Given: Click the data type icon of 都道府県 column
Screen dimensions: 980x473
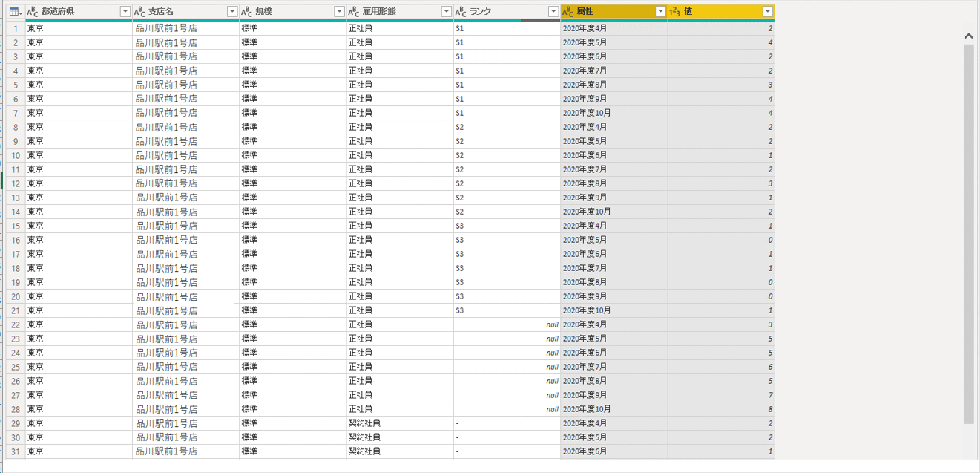Looking at the screenshot, I should (33, 12).
